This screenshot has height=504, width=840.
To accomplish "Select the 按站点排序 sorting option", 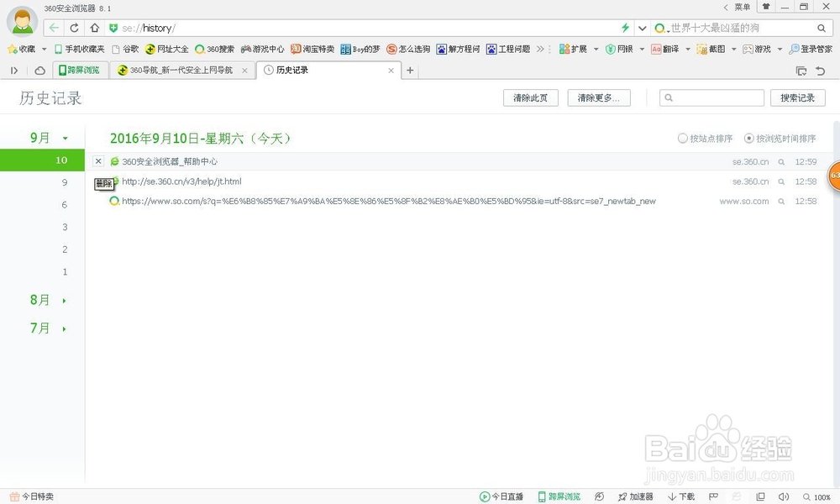I will 704,139.
